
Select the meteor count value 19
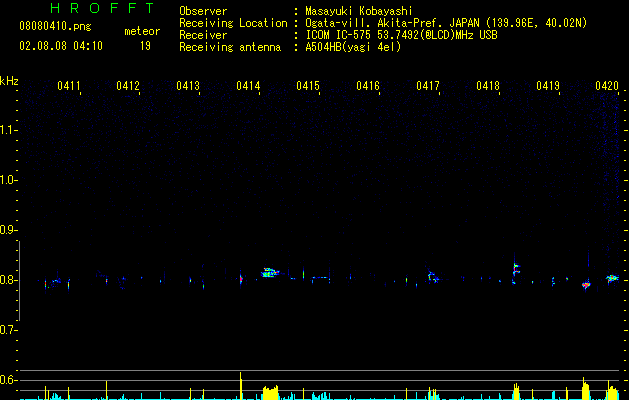click(x=145, y=46)
